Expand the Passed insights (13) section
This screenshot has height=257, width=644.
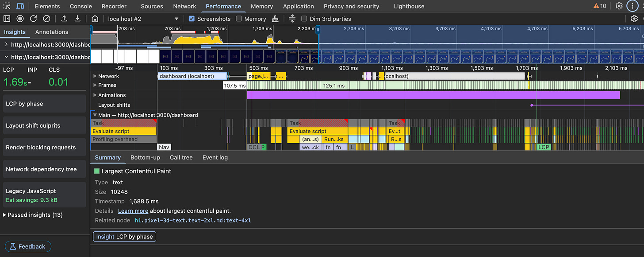[34, 215]
